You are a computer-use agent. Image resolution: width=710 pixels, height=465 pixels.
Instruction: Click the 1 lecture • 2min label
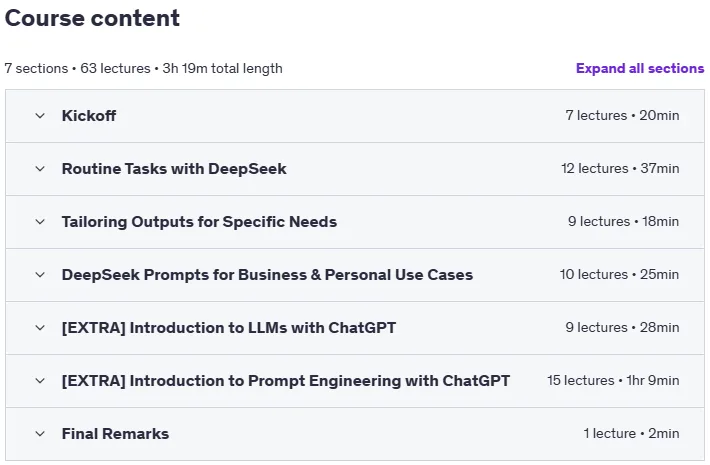631,433
